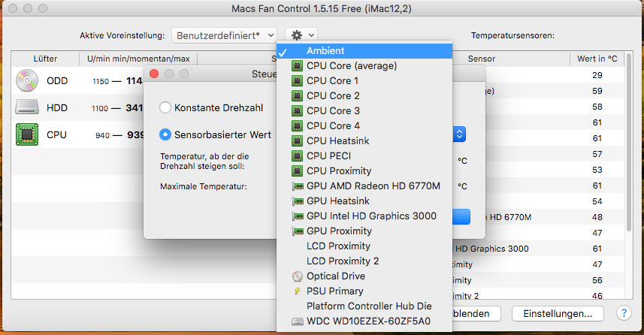The width and height of the screenshot is (644, 335).
Task: Select Konstante Drehzahl radio button
Action: [x=165, y=107]
